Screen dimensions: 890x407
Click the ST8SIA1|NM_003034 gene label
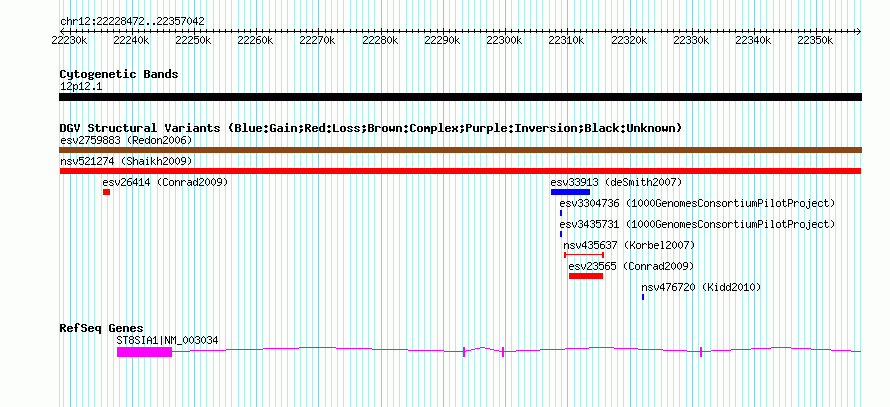pyautogui.click(x=167, y=341)
